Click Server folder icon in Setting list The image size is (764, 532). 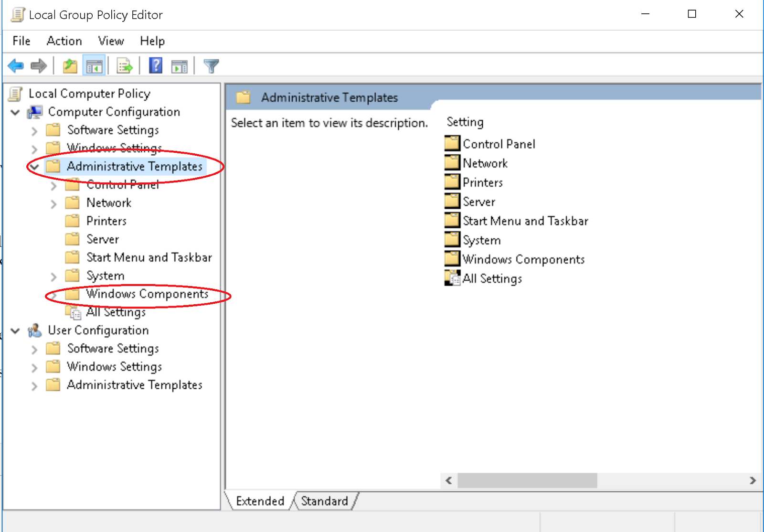tap(452, 201)
